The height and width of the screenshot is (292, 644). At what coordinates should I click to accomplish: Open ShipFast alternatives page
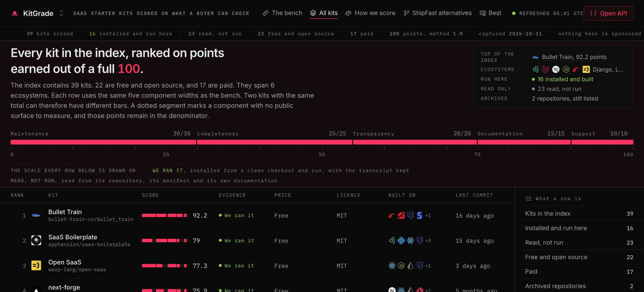438,13
